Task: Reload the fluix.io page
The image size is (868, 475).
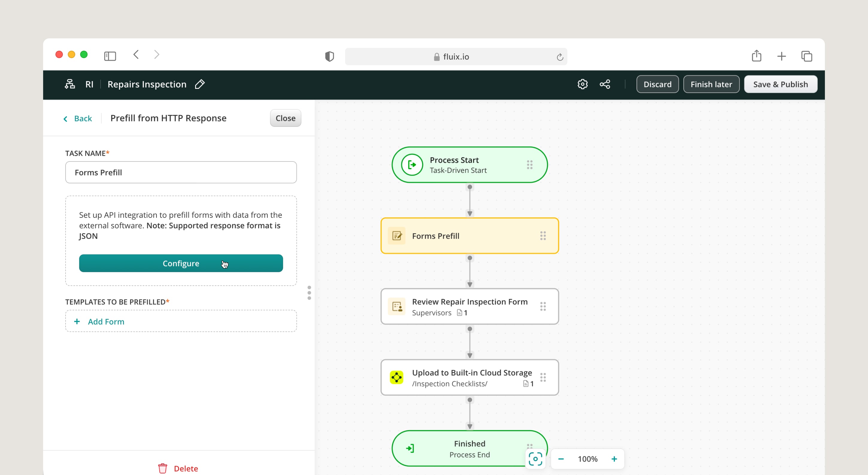Action: (x=560, y=57)
